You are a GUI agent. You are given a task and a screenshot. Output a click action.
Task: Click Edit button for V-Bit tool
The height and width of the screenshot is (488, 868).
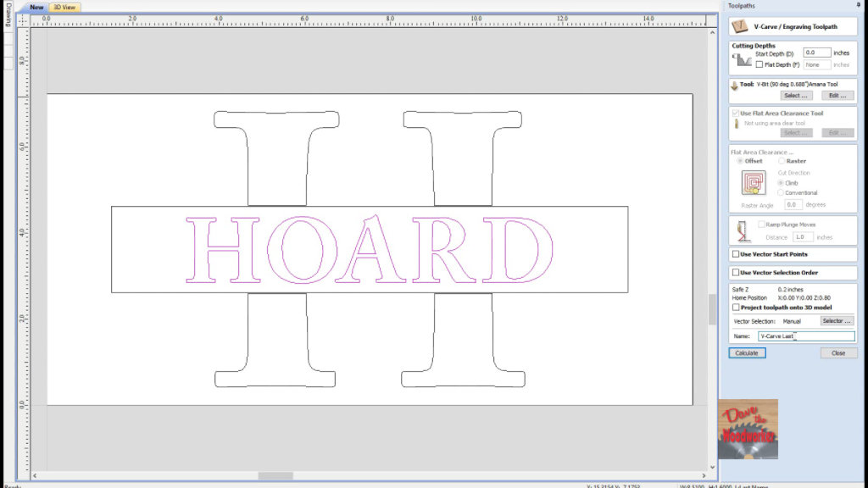[837, 96]
